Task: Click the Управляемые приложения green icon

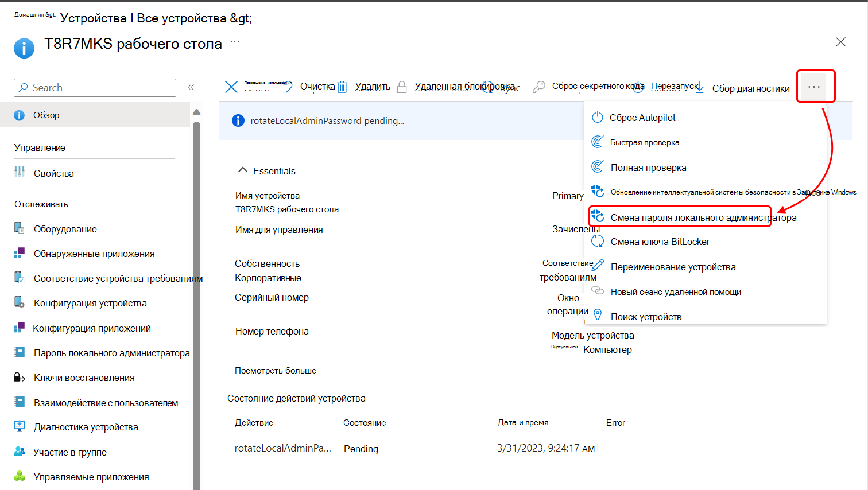Action: (x=20, y=476)
